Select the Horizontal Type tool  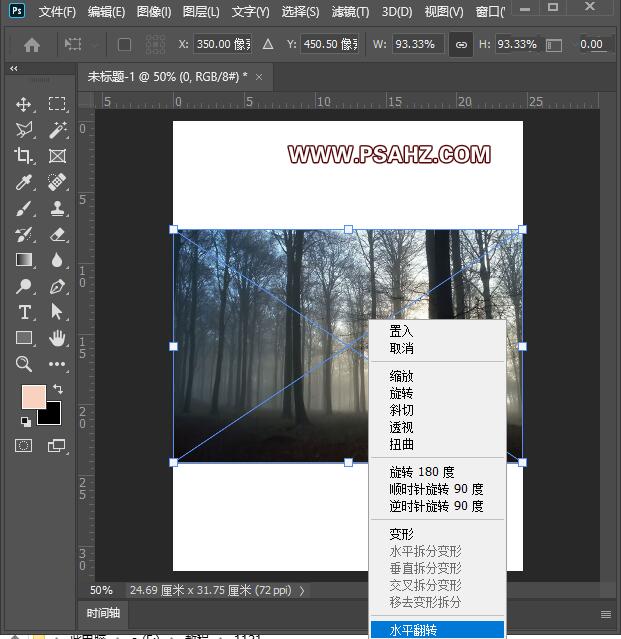pyautogui.click(x=24, y=312)
